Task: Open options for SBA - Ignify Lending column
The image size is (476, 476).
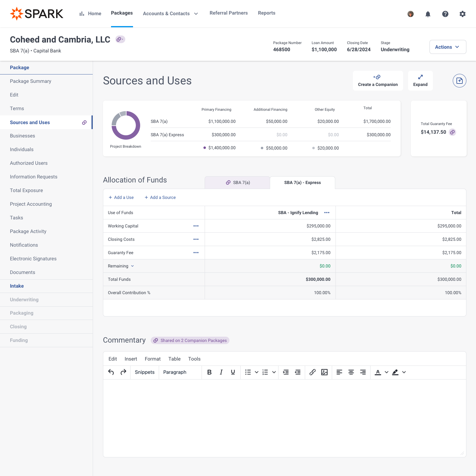Action: (327, 213)
